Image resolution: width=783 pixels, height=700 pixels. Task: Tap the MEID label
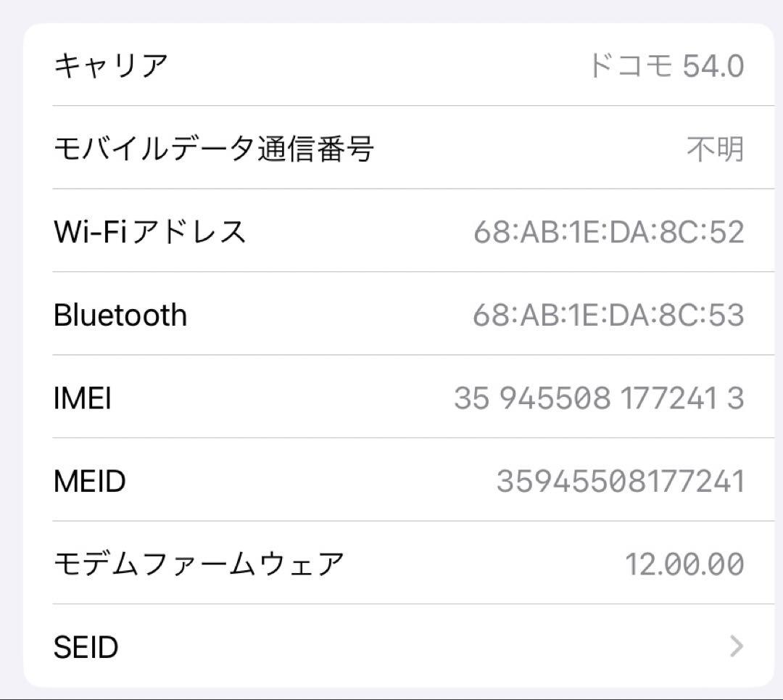(x=89, y=480)
